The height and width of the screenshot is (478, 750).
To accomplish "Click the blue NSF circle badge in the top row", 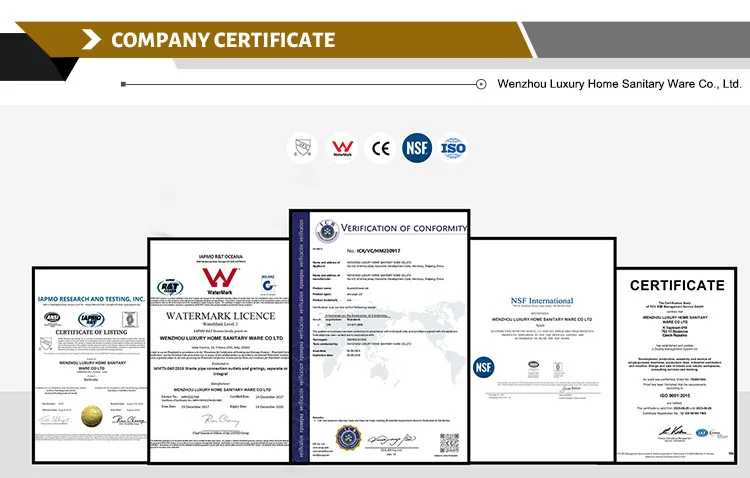I will coord(417,148).
